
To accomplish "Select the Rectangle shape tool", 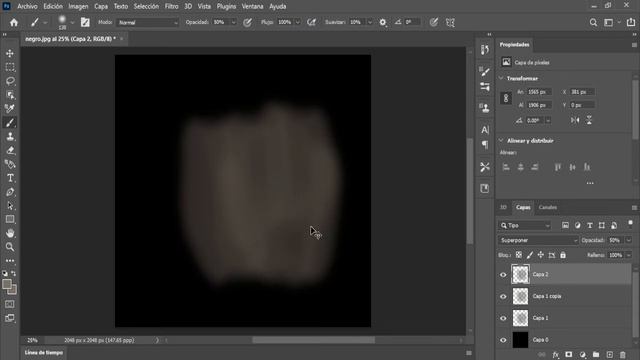I will [x=10, y=220].
